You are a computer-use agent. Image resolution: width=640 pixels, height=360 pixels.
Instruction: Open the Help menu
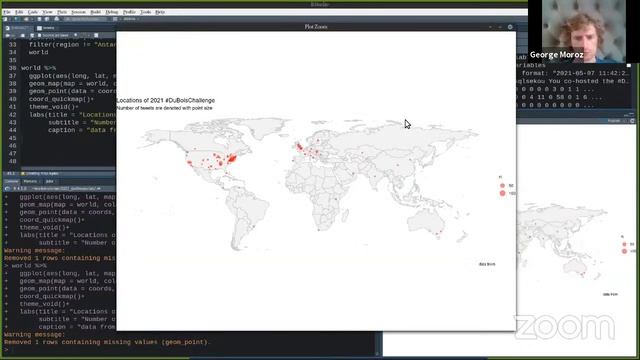click(160, 12)
